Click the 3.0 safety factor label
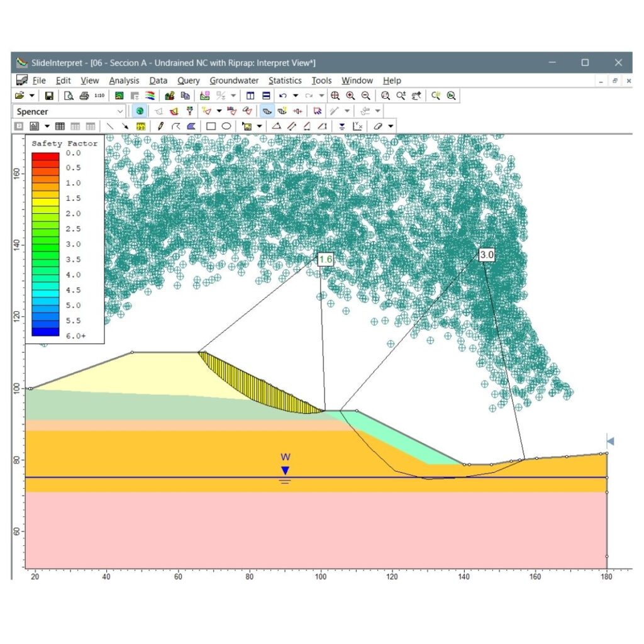 click(x=487, y=255)
